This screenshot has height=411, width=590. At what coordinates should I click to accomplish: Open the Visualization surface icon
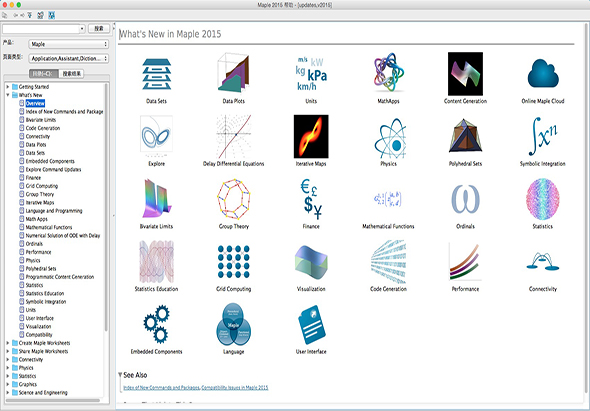pos(311,263)
